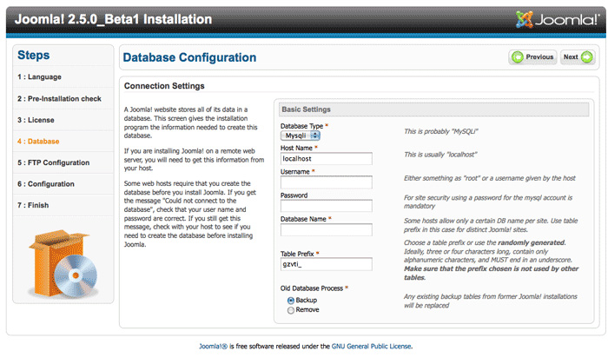Viewport: 608px width, 364px height.
Task: Click the Joomla! logo in header
Action: (558, 19)
